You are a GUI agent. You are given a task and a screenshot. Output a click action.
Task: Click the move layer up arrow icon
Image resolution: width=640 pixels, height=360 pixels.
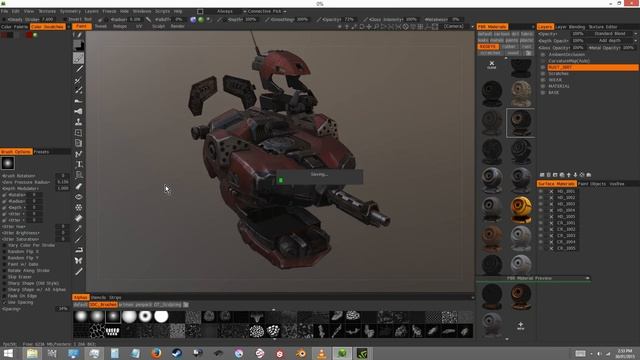click(x=569, y=175)
